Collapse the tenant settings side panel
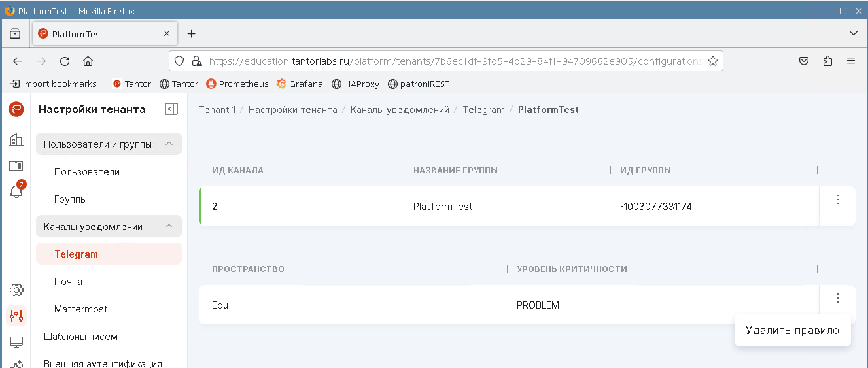This screenshot has height=368, width=868. pyautogui.click(x=171, y=109)
